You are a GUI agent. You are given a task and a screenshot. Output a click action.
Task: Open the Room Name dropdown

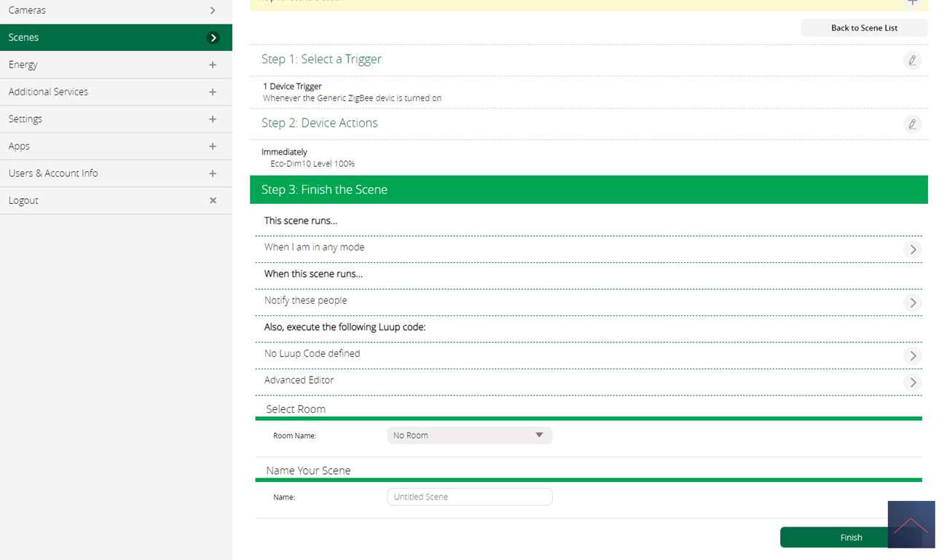click(x=469, y=435)
